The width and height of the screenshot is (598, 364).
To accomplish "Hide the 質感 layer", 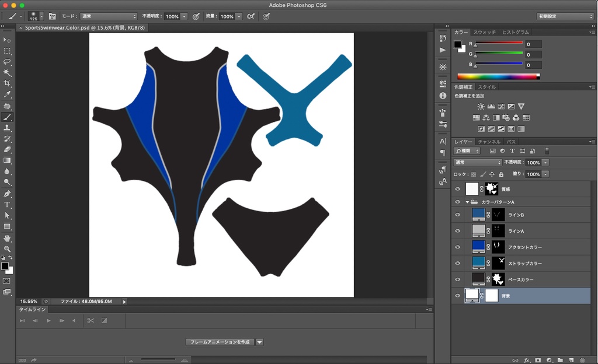I will point(458,189).
